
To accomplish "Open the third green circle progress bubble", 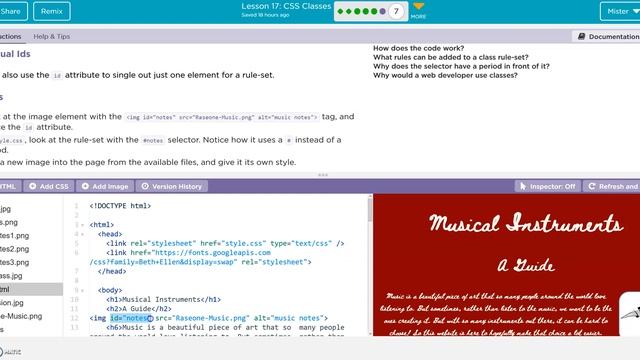I will (x=374, y=11).
